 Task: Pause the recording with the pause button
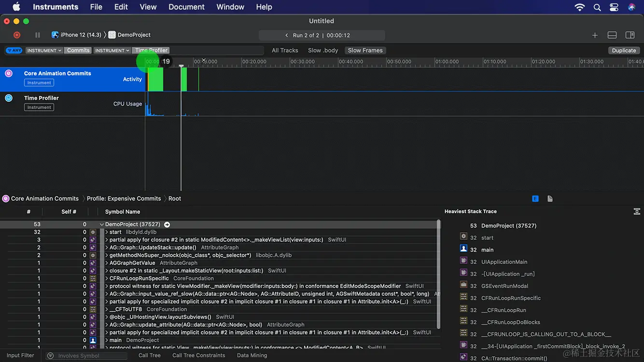[x=38, y=35]
